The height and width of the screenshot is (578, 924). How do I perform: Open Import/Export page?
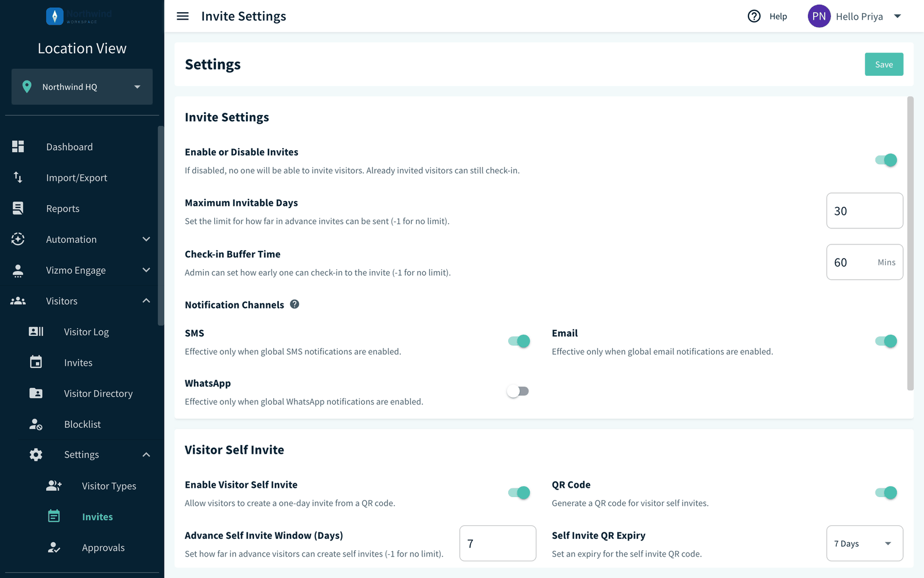click(x=77, y=177)
